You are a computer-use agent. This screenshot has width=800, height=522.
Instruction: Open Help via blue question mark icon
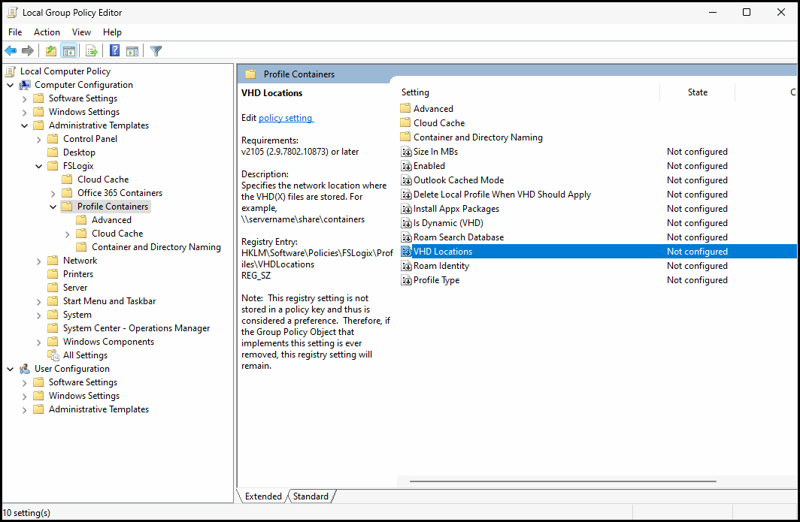pos(115,51)
